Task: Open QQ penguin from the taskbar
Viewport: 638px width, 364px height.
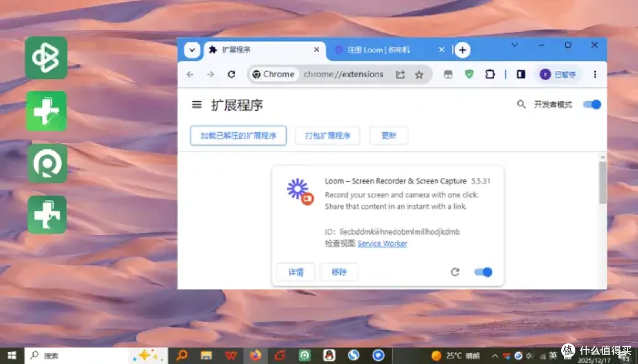Action: click(329, 356)
